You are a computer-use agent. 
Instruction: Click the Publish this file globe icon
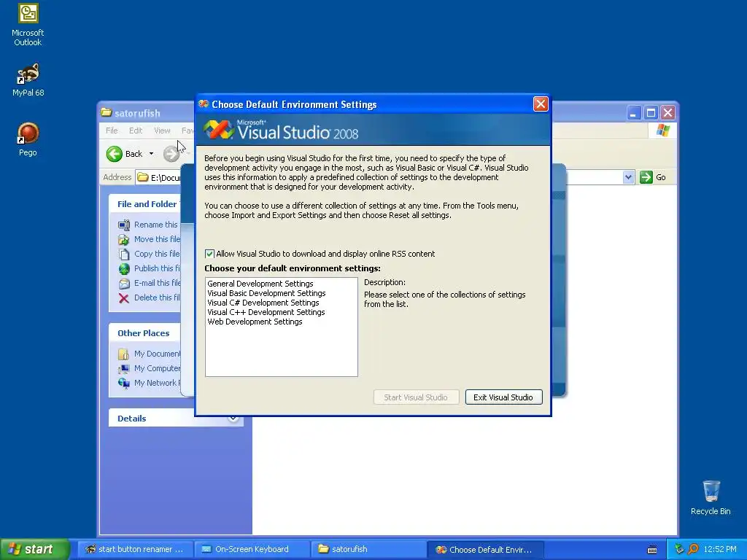(x=124, y=269)
